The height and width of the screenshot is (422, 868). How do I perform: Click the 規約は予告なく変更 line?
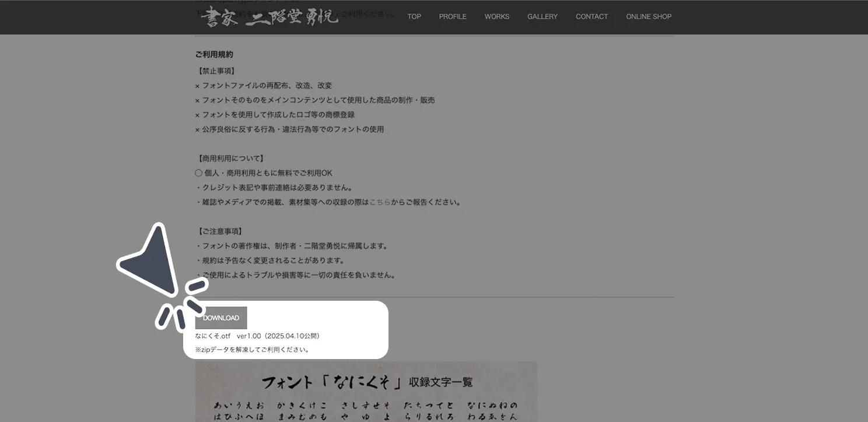point(270,261)
